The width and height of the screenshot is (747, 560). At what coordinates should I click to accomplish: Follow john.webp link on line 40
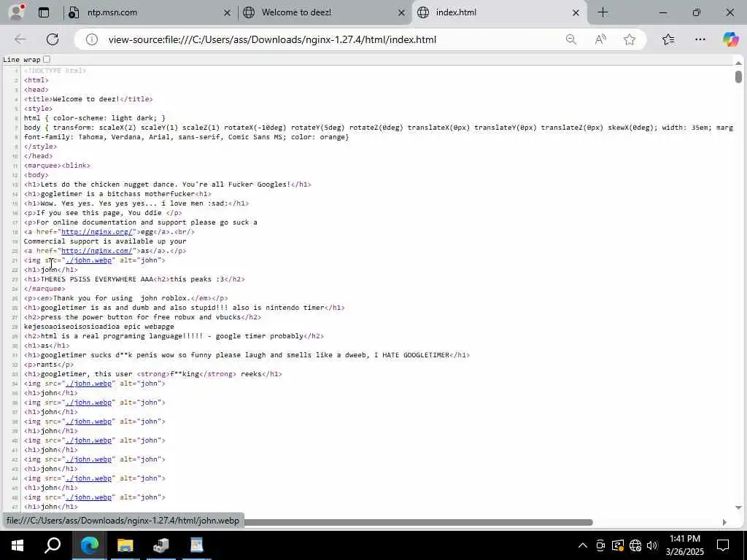(88, 440)
